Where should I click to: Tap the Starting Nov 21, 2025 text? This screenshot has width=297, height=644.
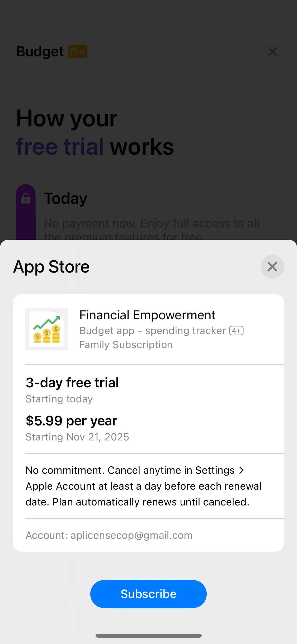(x=77, y=437)
